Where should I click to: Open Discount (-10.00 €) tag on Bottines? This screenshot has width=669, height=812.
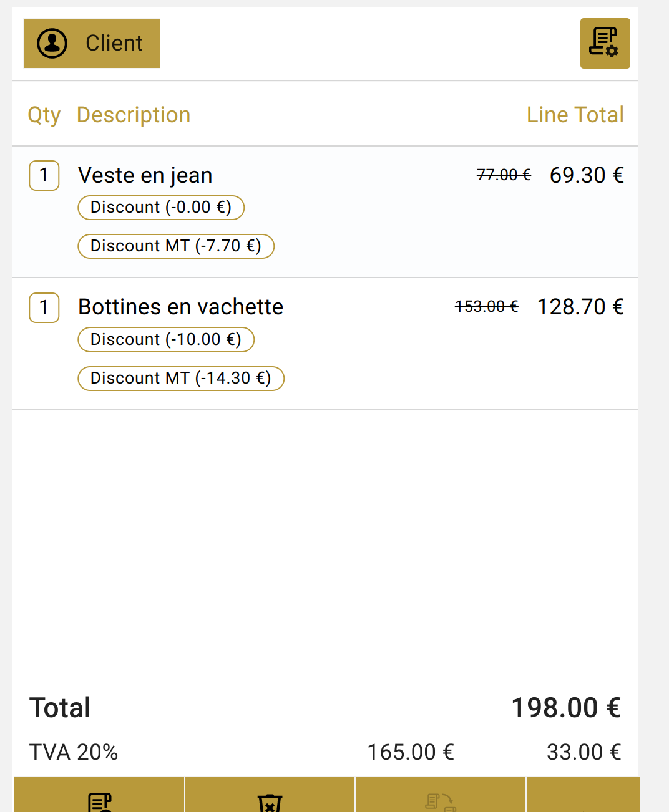pyautogui.click(x=166, y=340)
